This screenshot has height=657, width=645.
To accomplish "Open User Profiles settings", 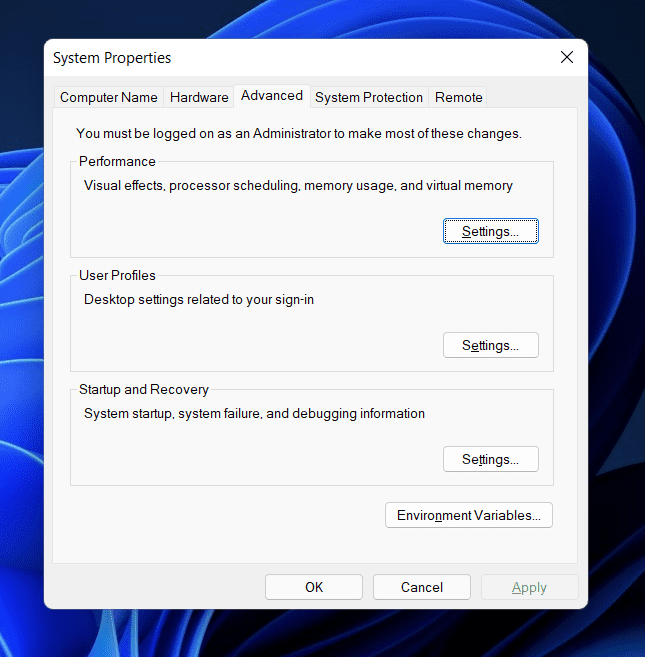I will (490, 345).
